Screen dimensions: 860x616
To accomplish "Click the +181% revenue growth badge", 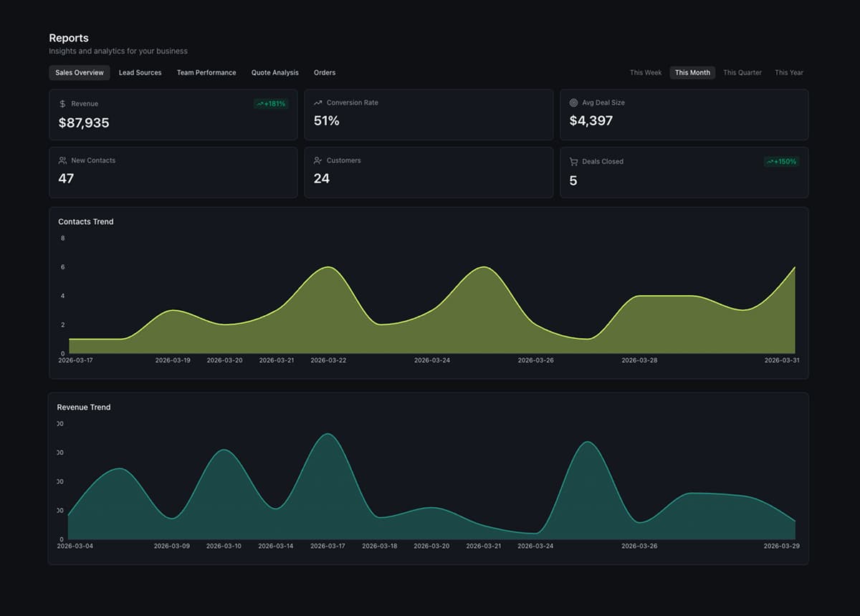I will tap(271, 104).
